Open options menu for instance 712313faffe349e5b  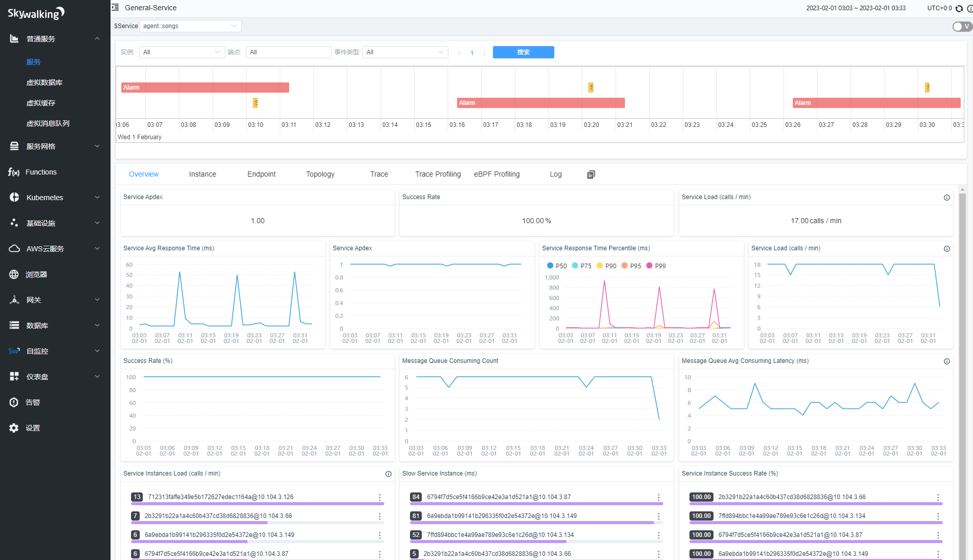tap(380, 497)
